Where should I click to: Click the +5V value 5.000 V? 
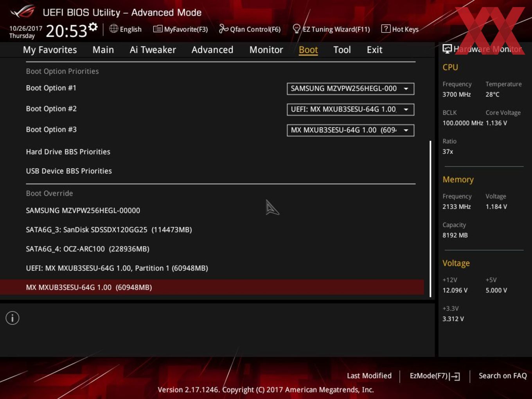(x=496, y=290)
